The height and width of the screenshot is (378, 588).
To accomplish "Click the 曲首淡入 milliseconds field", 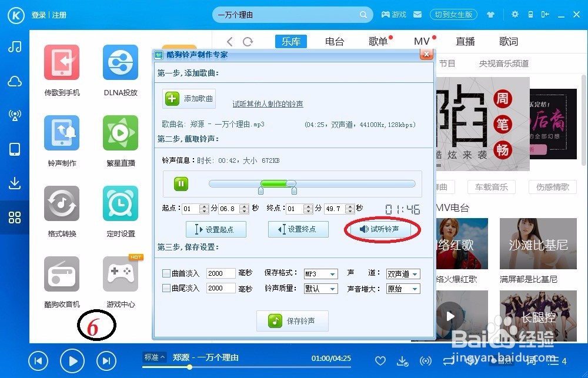I will click(x=221, y=273).
